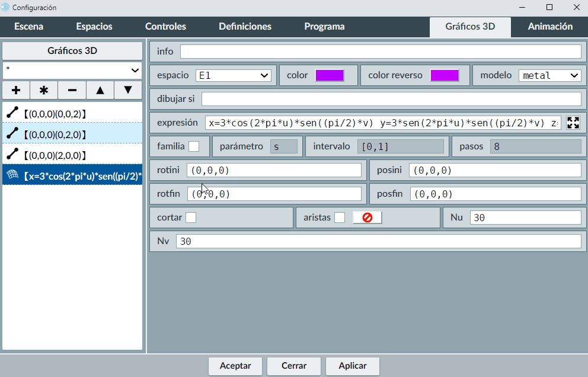Open the Animación tab
This screenshot has height=377, width=588.
click(x=549, y=26)
